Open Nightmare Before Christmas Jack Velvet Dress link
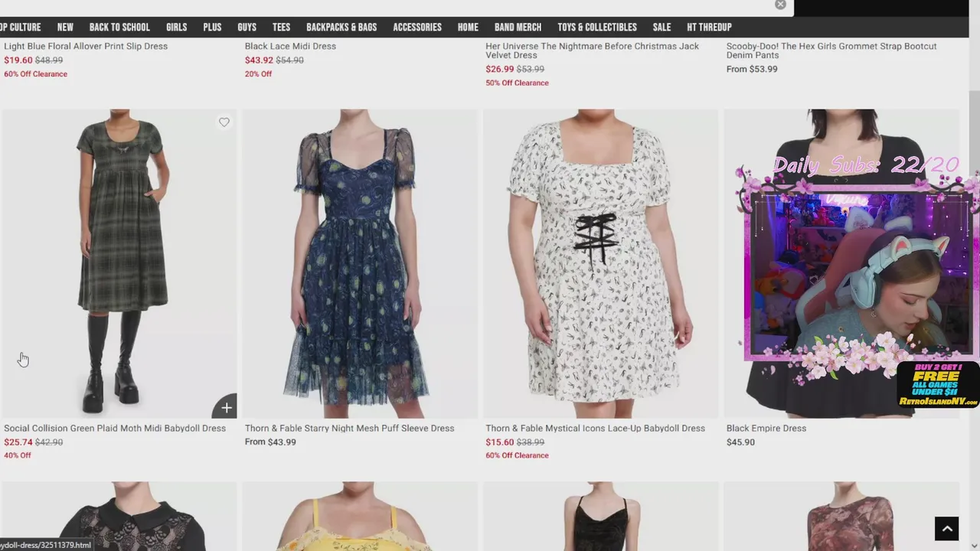Screen dimensions: 980x551 point(592,51)
